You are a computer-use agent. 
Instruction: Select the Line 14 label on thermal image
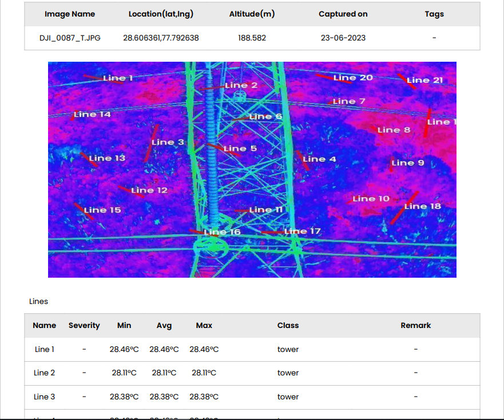[x=92, y=114]
